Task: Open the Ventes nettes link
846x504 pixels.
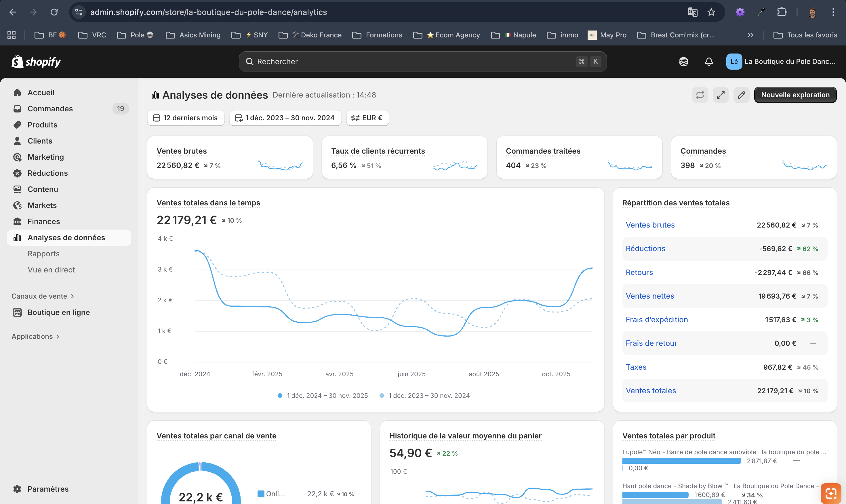Action: (x=650, y=296)
